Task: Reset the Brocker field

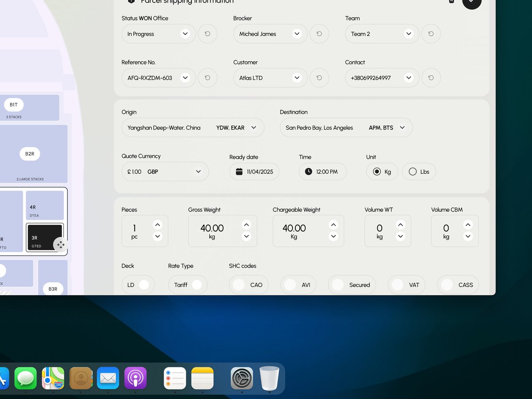Action: tap(319, 34)
